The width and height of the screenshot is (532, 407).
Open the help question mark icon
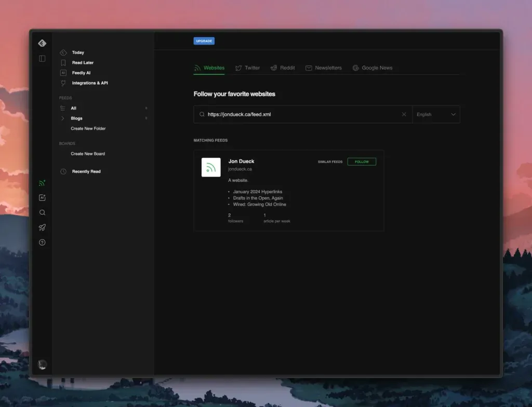(x=42, y=242)
